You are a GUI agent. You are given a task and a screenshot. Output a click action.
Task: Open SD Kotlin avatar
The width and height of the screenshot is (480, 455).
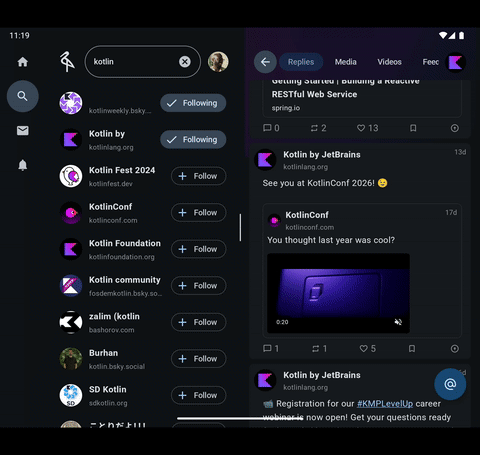point(71,395)
